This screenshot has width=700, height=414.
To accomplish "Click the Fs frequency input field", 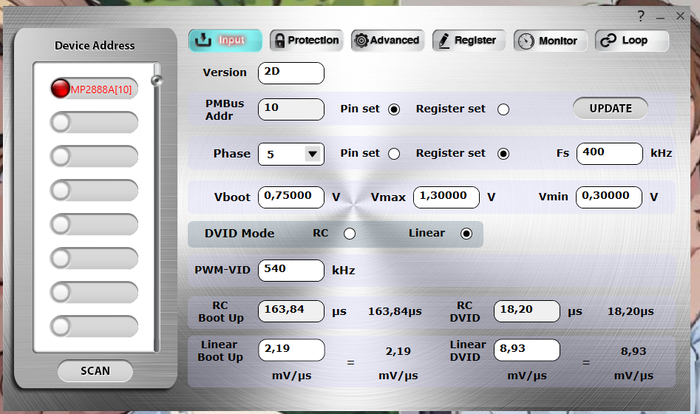I will click(x=608, y=154).
